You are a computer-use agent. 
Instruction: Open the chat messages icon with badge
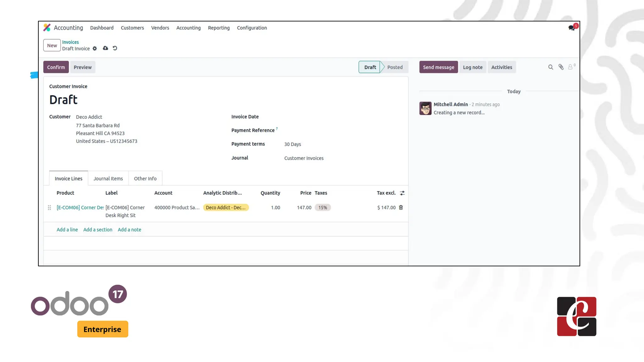point(571,28)
